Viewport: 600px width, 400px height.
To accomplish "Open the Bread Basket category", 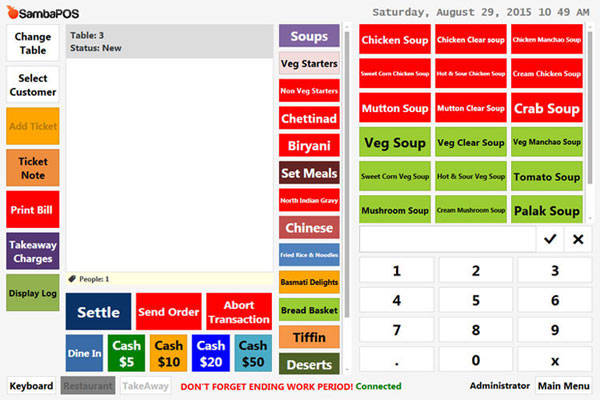I will pyautogui.click(x=309, y=310).
